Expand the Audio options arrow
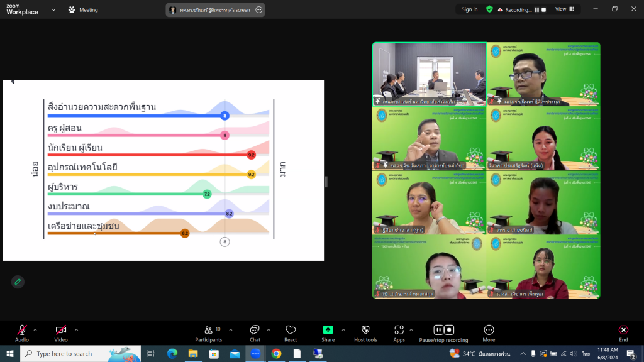Viewport: 644px width, 362px height. [x=35, y=329]
